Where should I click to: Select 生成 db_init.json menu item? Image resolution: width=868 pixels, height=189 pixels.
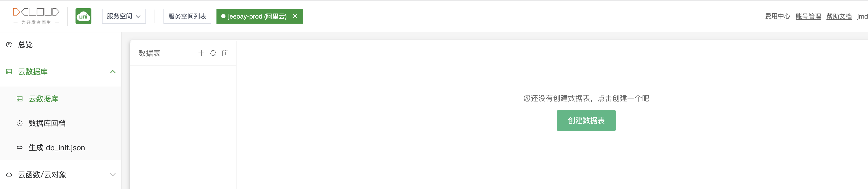click(x=57, y=148)
